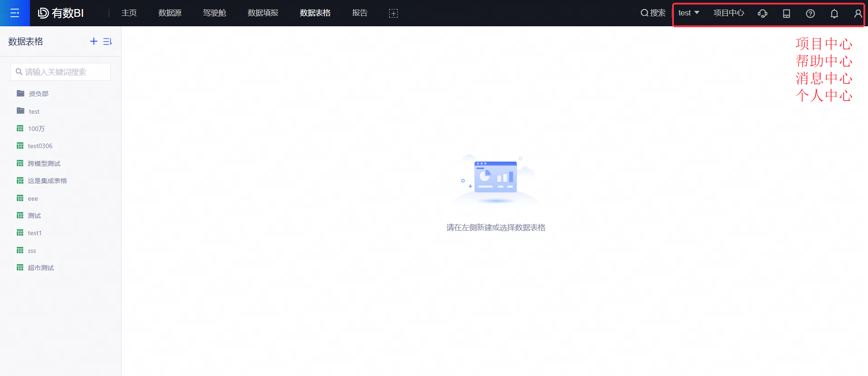
Task: Click the plus icon to add data table
Action: pyautogui.click(x=94, y=41)
